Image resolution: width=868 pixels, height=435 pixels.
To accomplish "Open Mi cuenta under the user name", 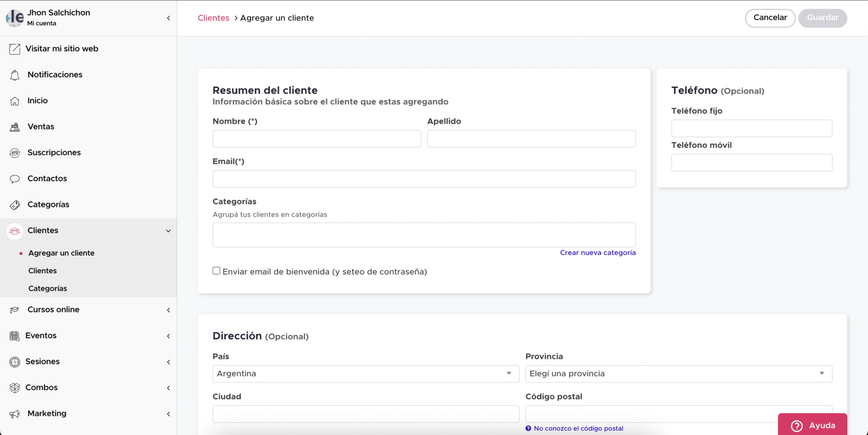I will [42, 23].
